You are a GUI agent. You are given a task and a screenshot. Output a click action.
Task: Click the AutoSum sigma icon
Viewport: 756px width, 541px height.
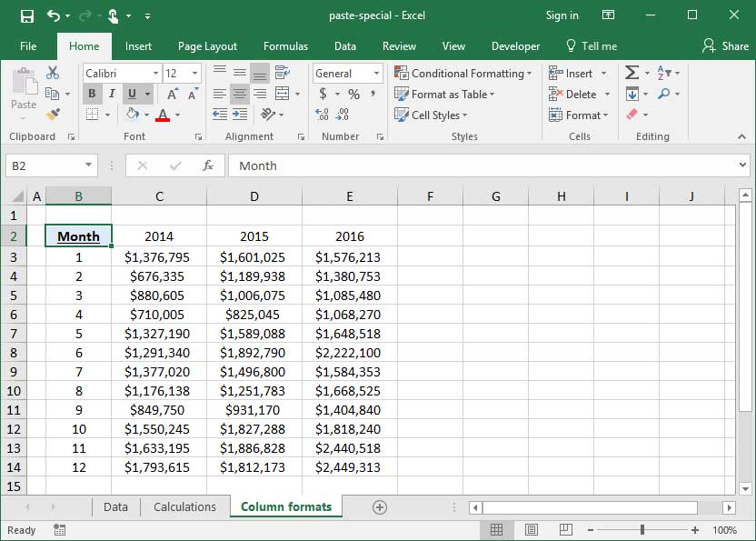tap(632, 74)
